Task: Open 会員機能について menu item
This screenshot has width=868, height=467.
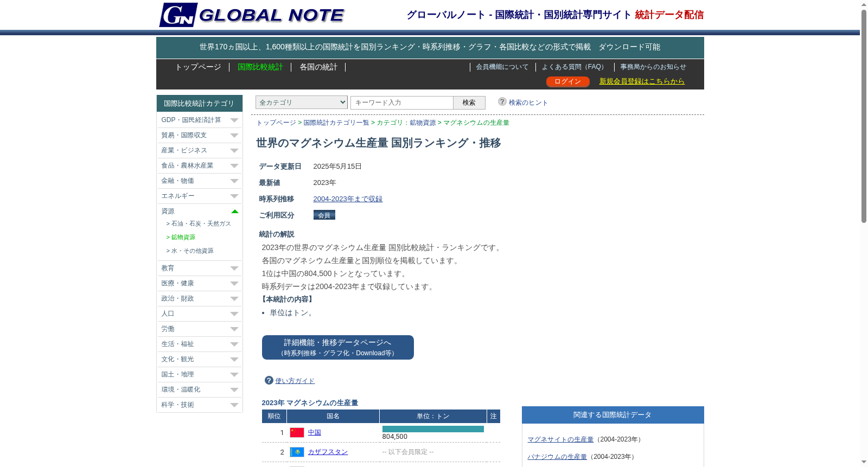Action: pos(502,67)
